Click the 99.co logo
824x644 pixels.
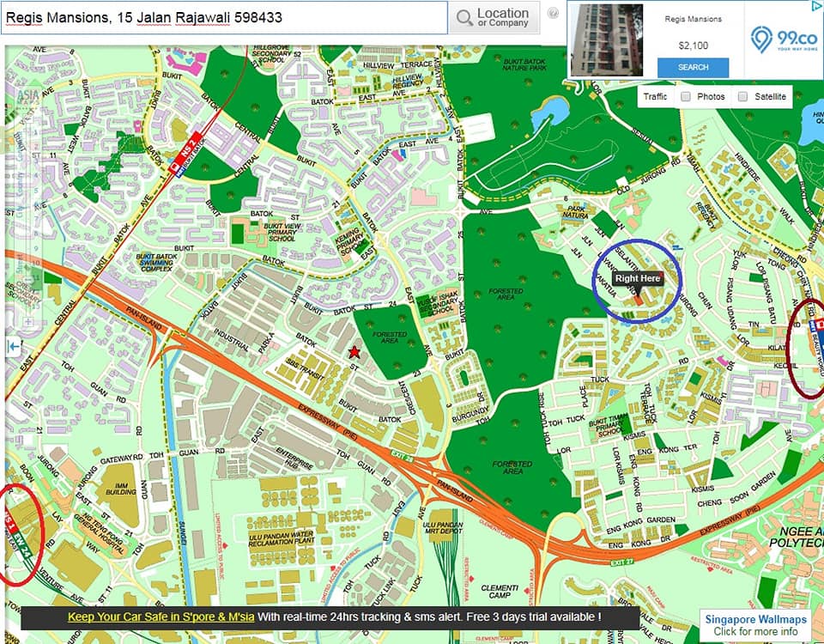click(783, 39)
